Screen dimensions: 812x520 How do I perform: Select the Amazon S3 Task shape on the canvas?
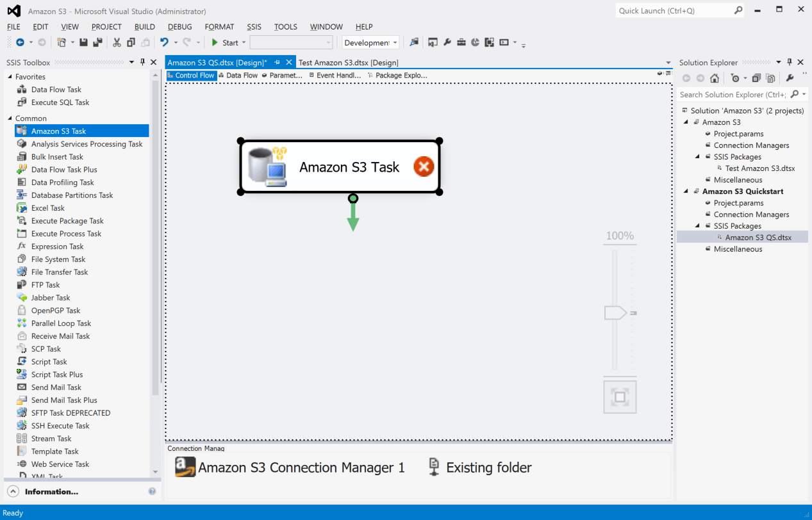[x=340, y=167]
